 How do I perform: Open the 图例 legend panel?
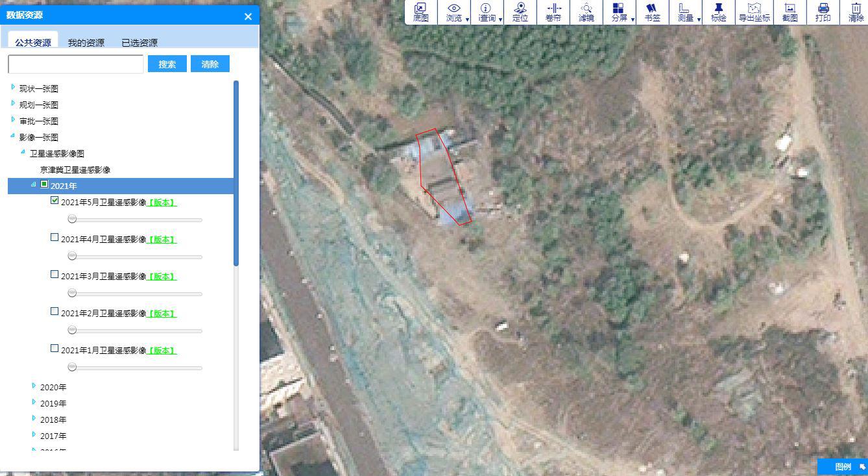(x=843, y=466)
